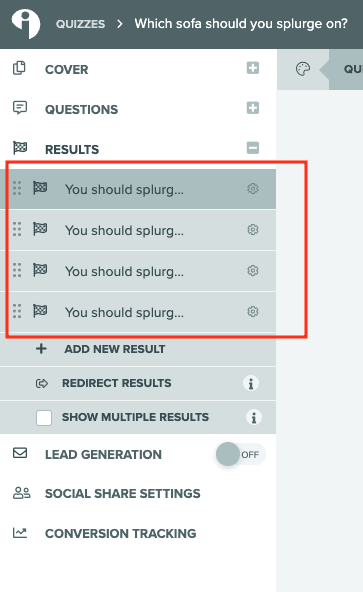Image resolution: width=363 pixels, height=592 pixels.
Task: Click info icon beside Show Multiple Results
Action: click(x=253, y=417)
